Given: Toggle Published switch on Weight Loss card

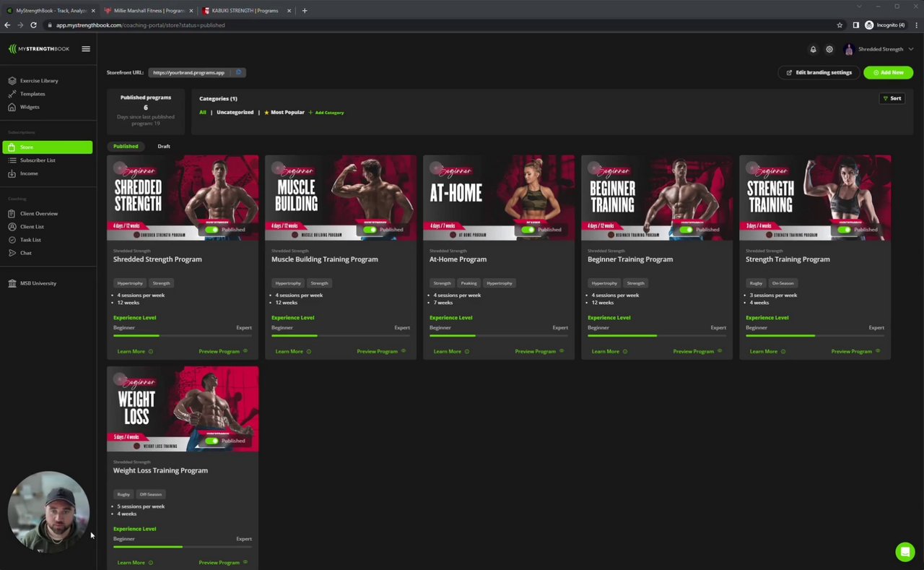Looking at the screenshot, I should pyautogui.click(x=212, y=441).
